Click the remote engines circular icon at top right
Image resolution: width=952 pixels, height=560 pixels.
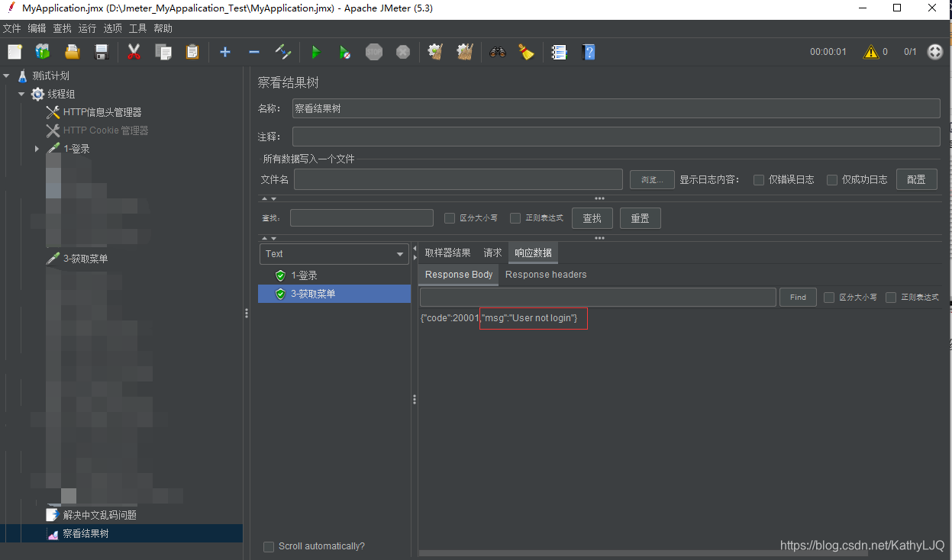(x=935, y=52)
